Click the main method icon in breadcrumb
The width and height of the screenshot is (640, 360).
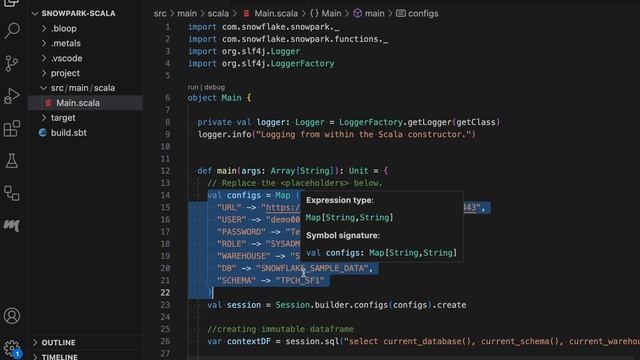pos(358,13)
